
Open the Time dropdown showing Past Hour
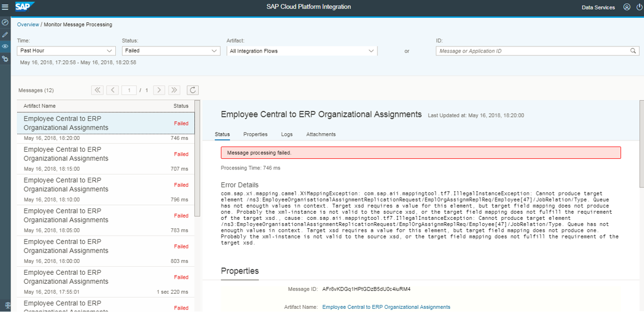coord(66,51)
